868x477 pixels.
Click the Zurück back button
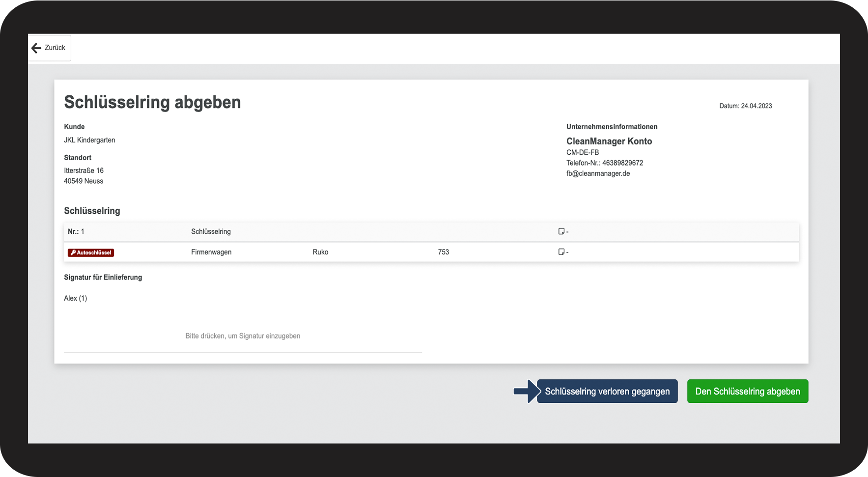coord(49,48)
